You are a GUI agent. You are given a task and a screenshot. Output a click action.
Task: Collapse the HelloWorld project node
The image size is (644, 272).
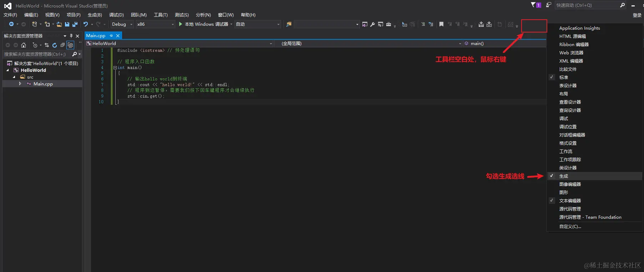point(8,70)
